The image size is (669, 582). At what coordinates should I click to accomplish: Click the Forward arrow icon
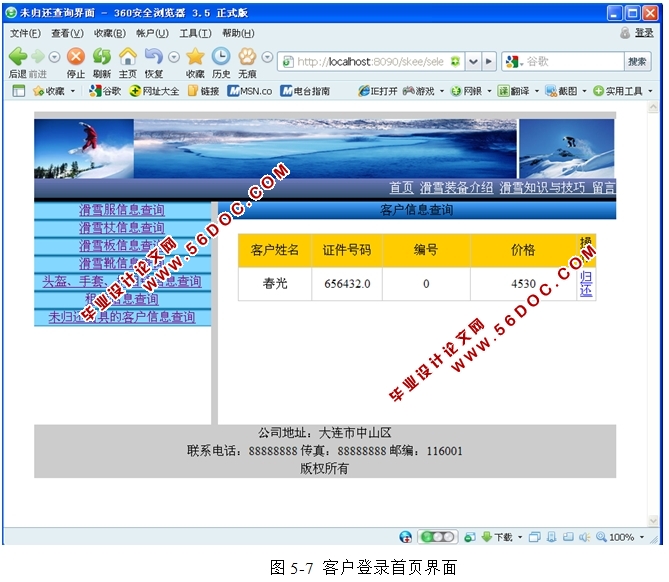38,56
